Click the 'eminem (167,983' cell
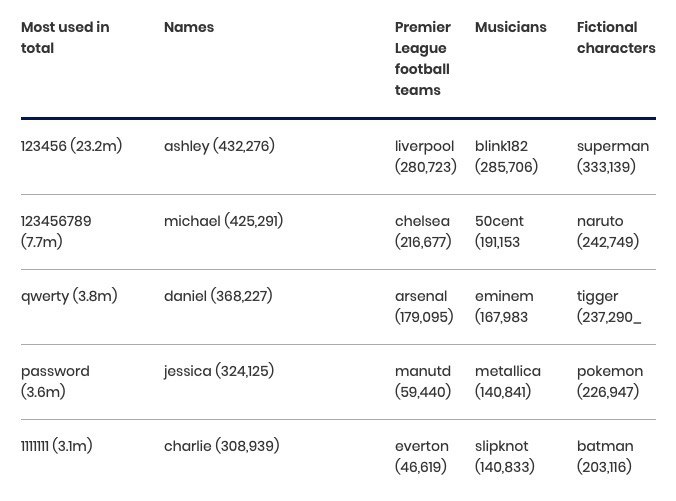676x501 pixels. tap(504, 307)
